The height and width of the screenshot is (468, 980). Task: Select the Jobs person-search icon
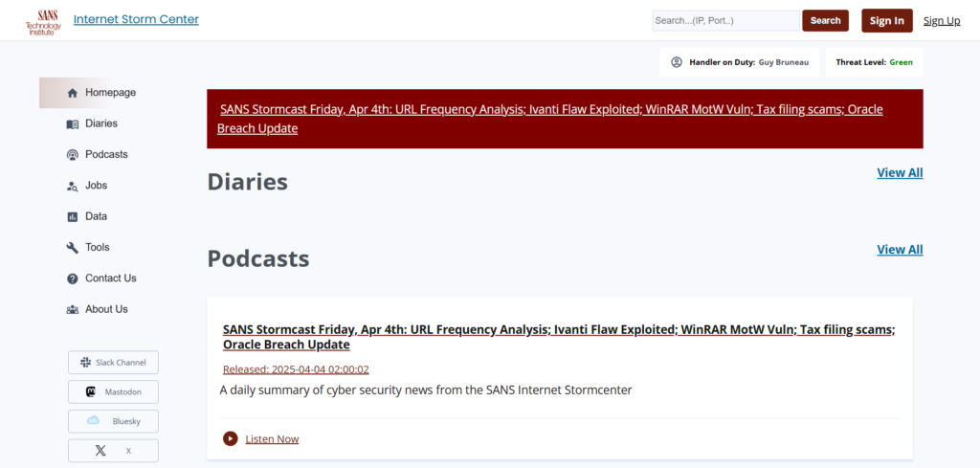coord(73,187)
